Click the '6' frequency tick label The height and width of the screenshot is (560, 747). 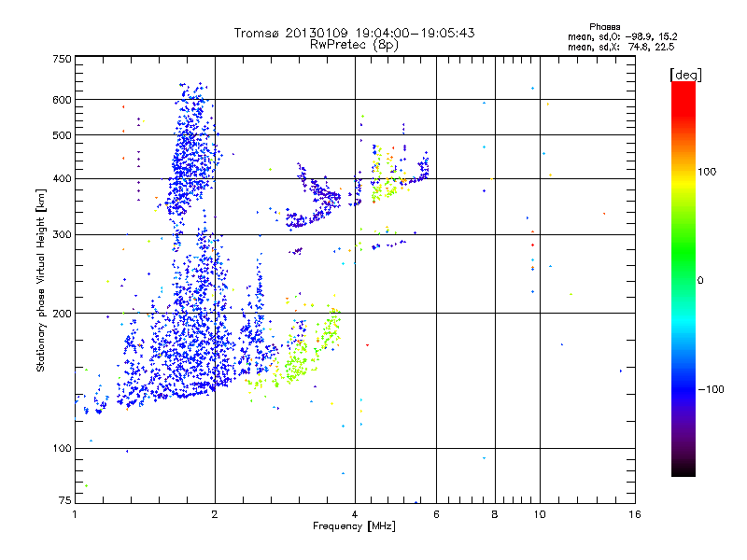point(436,514)
